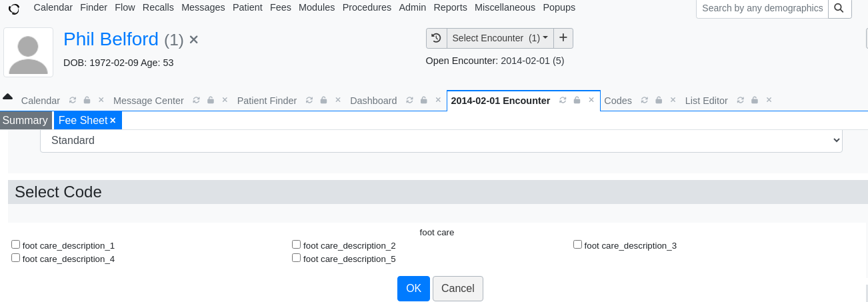Open encounter history clock icon
This screenshot has width=868, height=302.
pyautogui.click(x=437, y=38)
